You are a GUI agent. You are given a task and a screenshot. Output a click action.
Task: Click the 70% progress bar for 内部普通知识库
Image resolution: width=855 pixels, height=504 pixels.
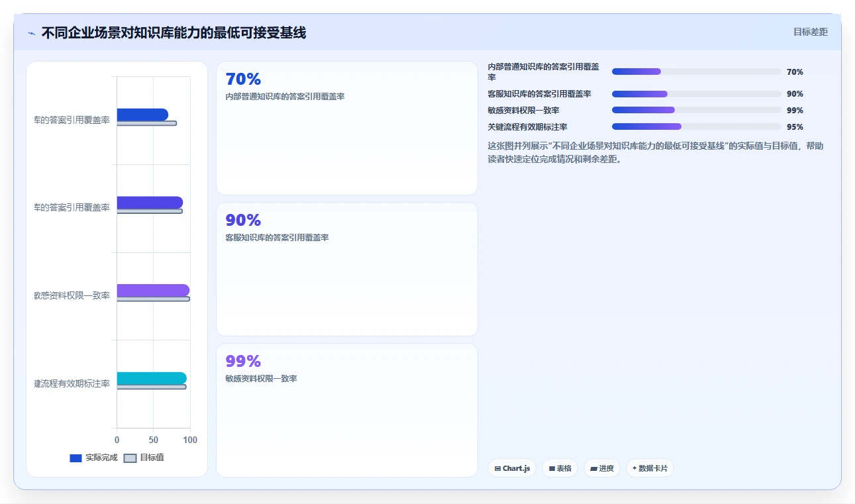coord(697,72)
